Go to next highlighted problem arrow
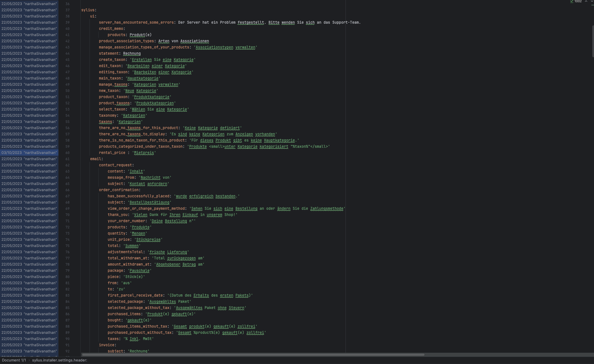This screenshot has width=594, height=364. (592, 1)
